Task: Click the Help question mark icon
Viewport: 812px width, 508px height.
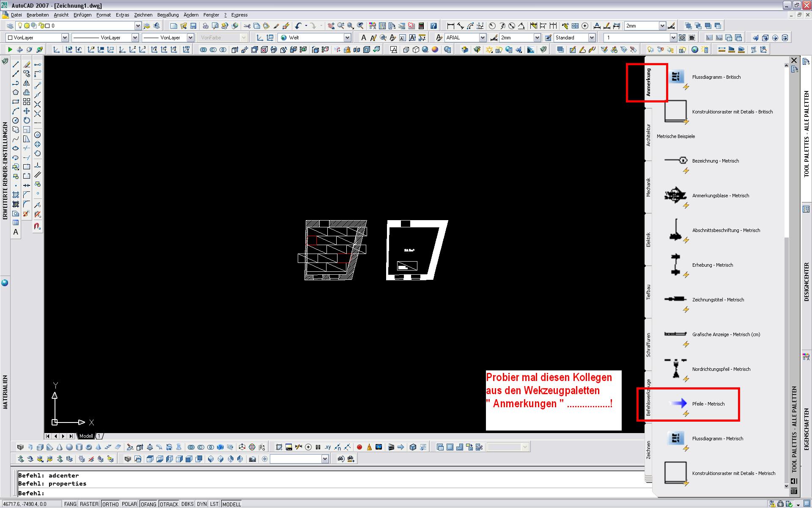Action: (x=433, y=26)
